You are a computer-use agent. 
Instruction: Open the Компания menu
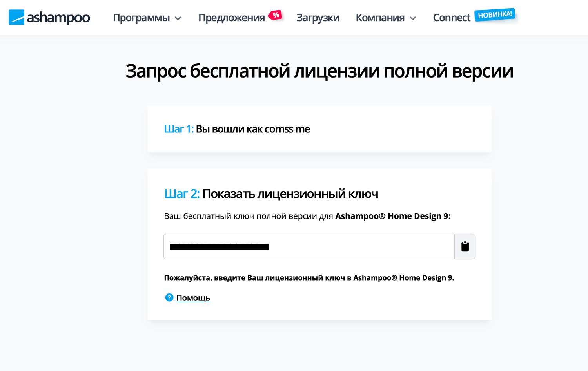click(380, 18)
